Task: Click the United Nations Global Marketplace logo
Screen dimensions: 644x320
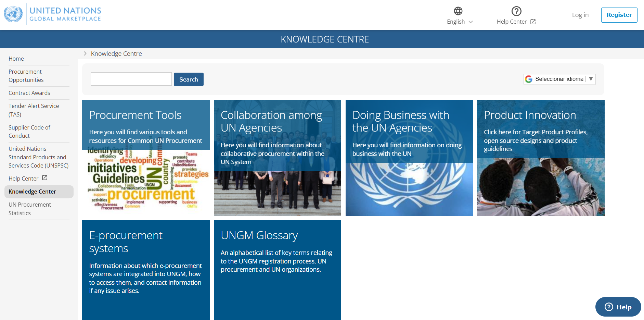Action: coord(52,14)
